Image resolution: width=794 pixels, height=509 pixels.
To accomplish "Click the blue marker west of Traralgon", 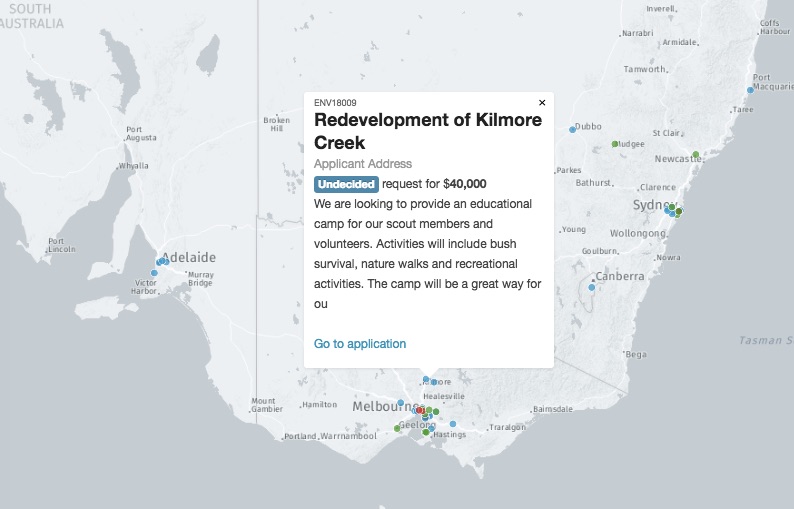I will 453,424.
